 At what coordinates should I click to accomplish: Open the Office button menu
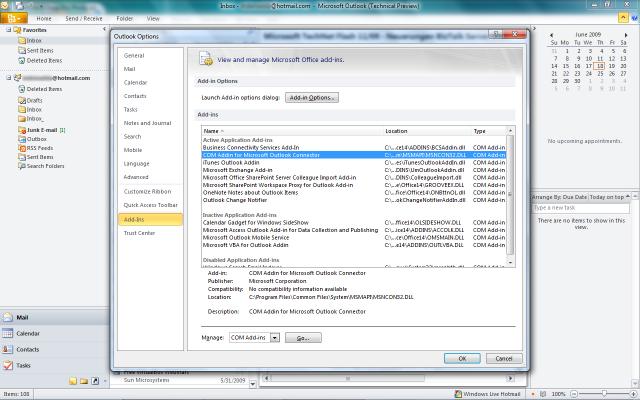[x=14, y=18]
